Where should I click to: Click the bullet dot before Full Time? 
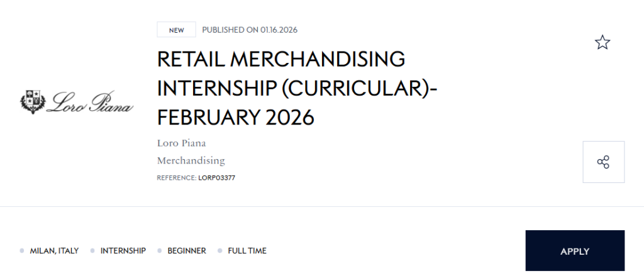220,251
